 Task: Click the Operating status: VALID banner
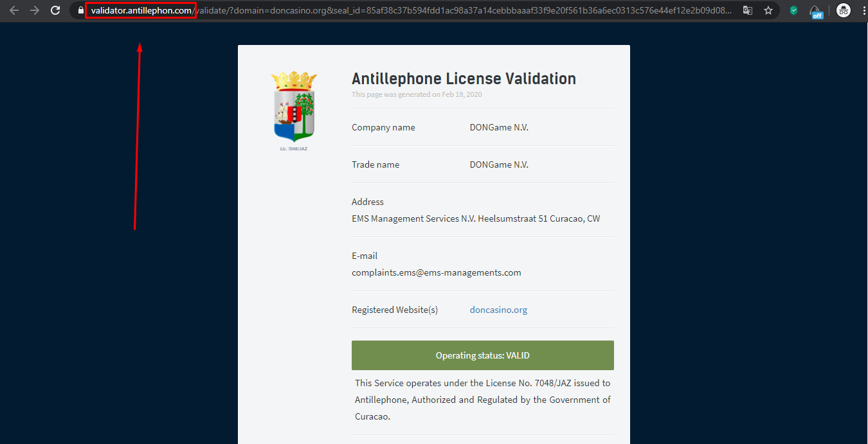(x=482, y=355)
